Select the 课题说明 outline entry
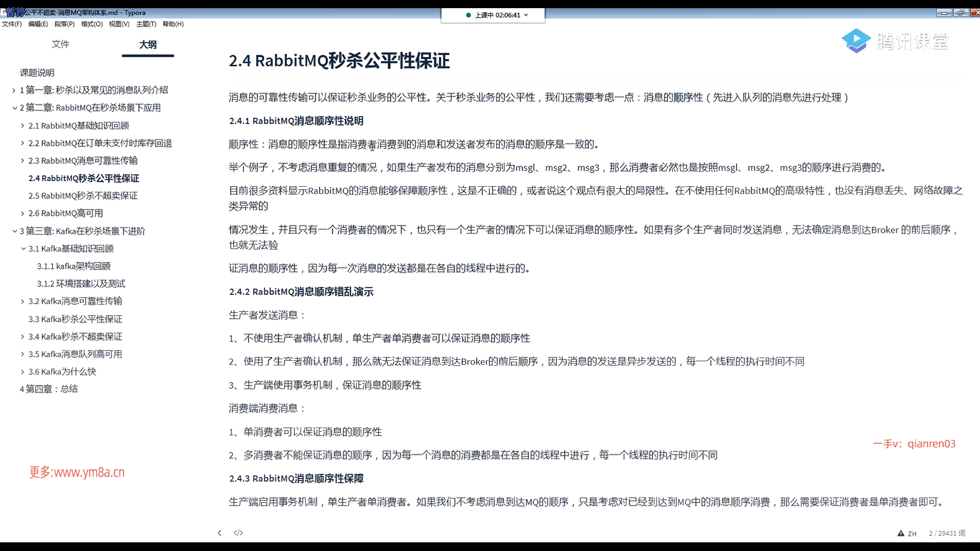The width and height of the screenshot is (980, 551). pyautogui.click(x=37, y=72)
